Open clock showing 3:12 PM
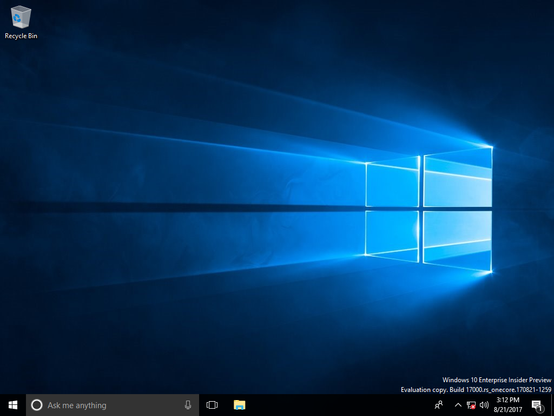Image resolution: width=554 pixels, height=416 pixels. (x=508, y=405)
